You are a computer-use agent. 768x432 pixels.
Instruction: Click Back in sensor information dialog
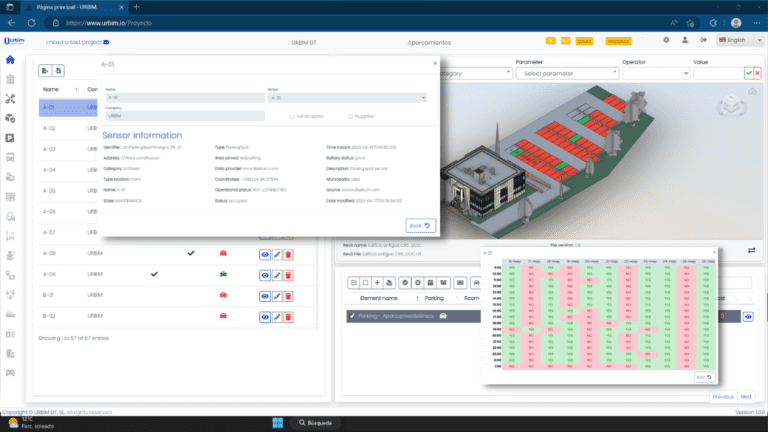420,226
